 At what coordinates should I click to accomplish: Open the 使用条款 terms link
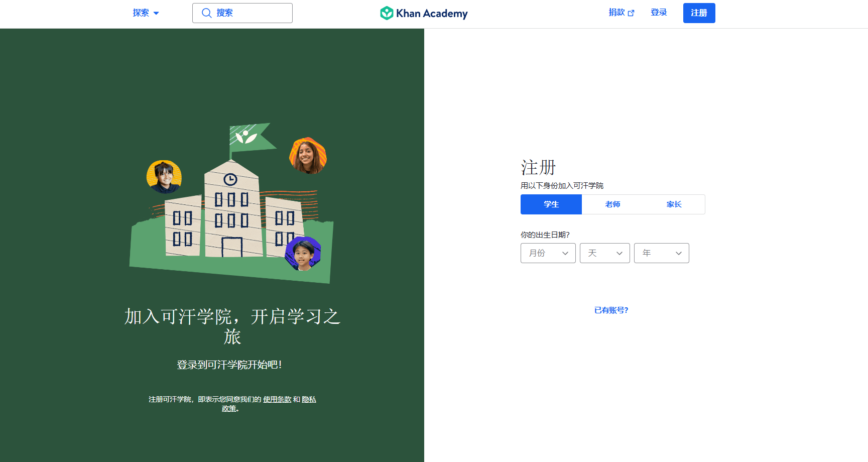pyautogui.click(x=277, y=399)
